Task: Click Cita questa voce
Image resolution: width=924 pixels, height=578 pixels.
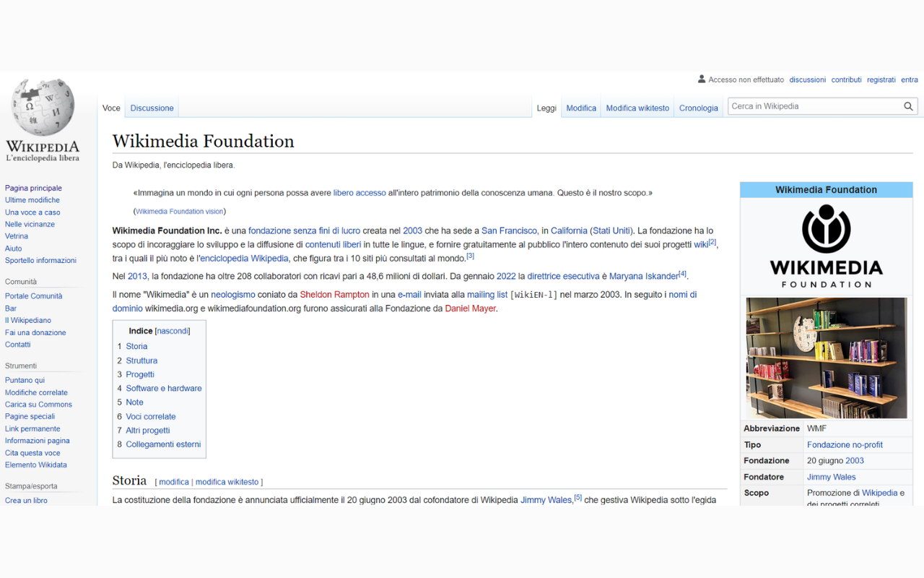Action: [32, 453]
